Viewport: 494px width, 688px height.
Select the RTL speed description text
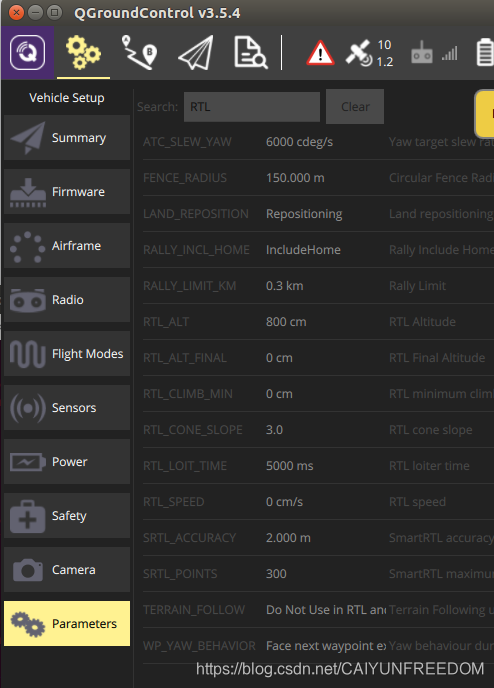[x=417, y=502]
